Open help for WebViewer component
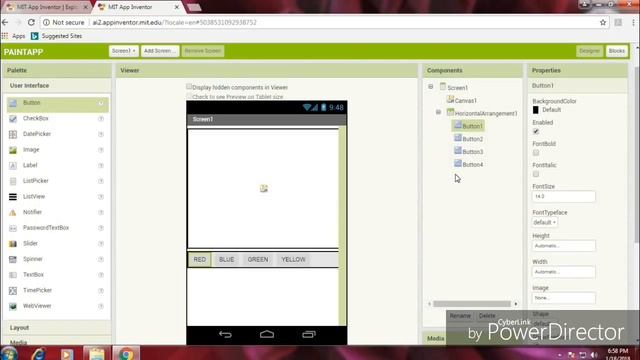The image size is (640, 360). (x=101, y=307)
